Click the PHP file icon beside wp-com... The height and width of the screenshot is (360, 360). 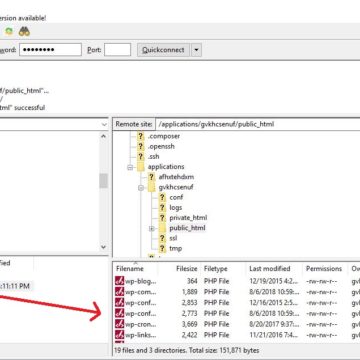tap(119, 292)
